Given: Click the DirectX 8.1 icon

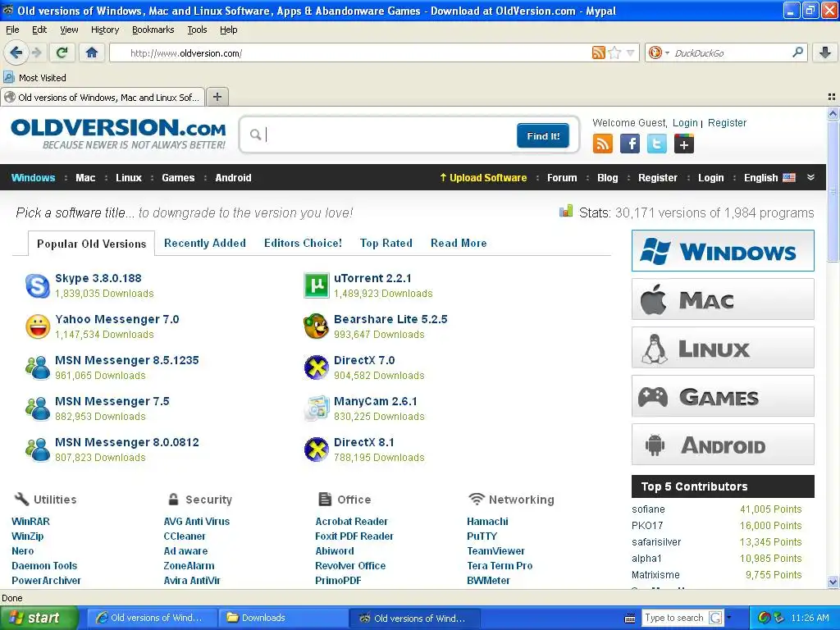Looking at the screenshot, I should click(x=316, y=450).
